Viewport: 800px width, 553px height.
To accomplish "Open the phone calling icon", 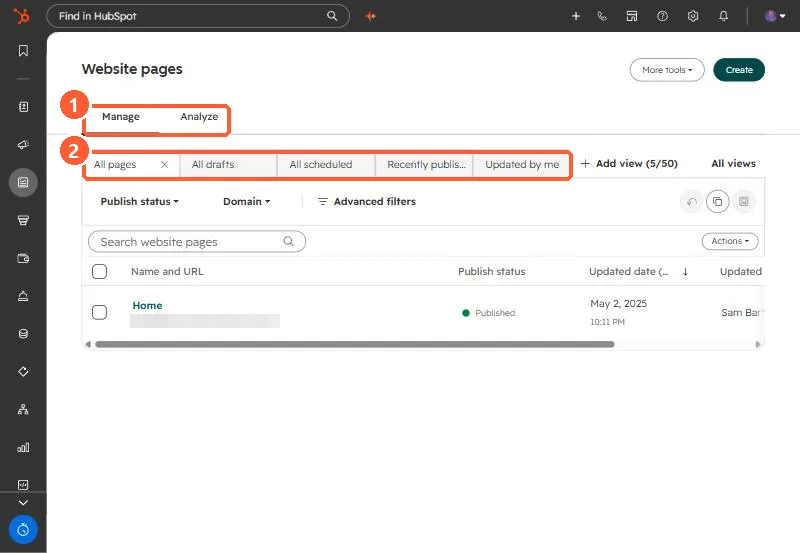I will [x=602, y=16].
